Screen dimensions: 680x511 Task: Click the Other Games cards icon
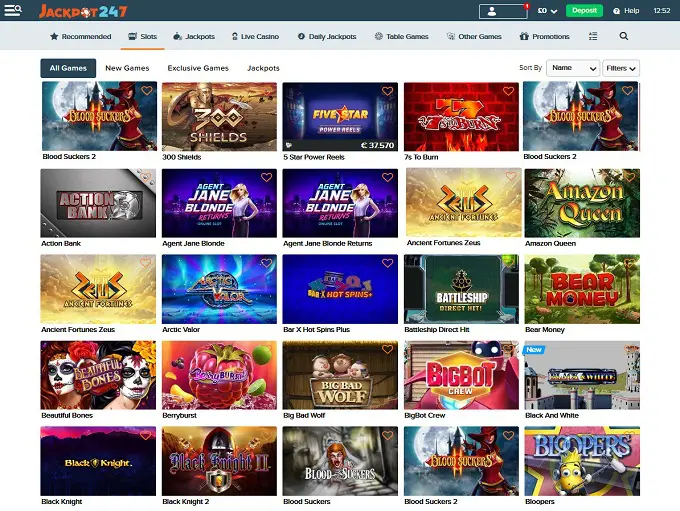[x=451, y=36]
